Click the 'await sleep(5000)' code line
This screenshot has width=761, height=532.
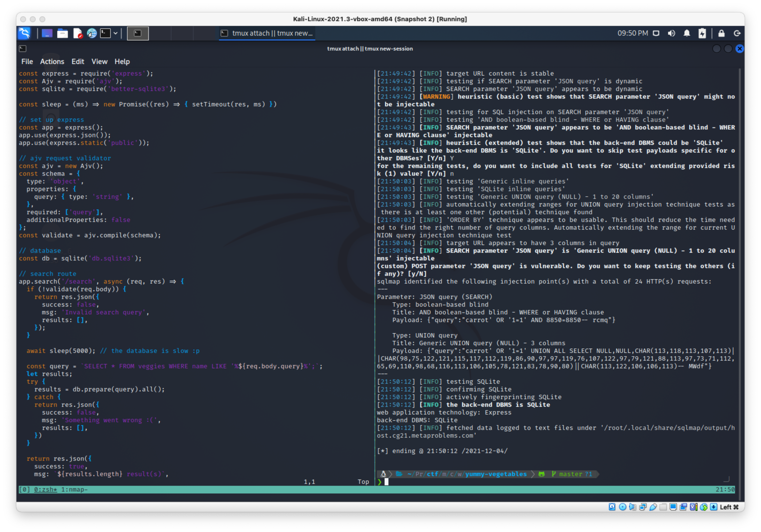click(113, 351)
